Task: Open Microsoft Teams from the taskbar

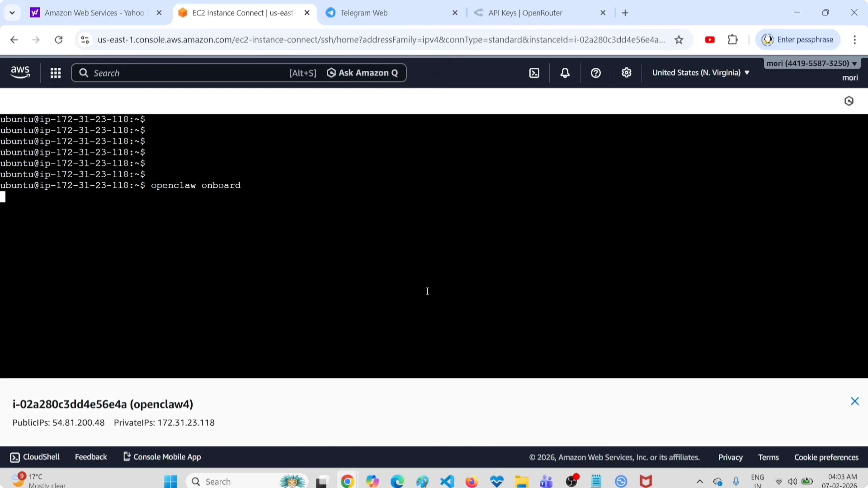Action: pyautogui.click(x=546, y=481)
